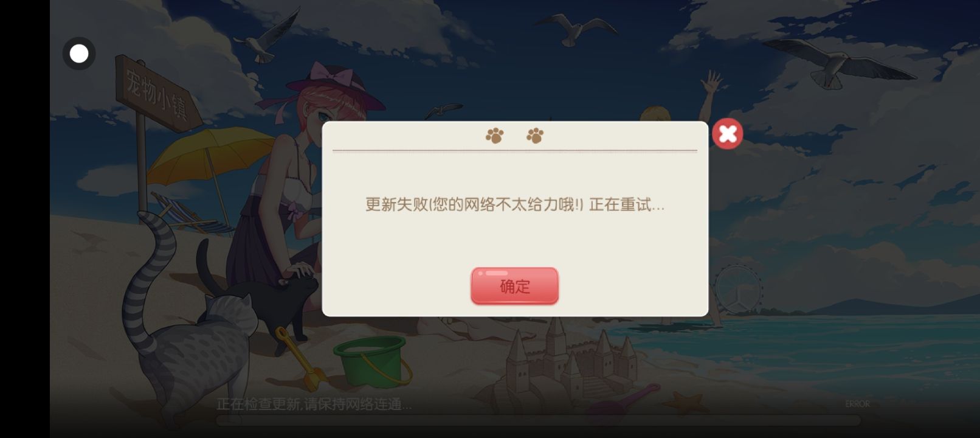Screen dimensions: 980x438
Task: Click the Ferris wheel near the shore
Action: coord(737,290)
